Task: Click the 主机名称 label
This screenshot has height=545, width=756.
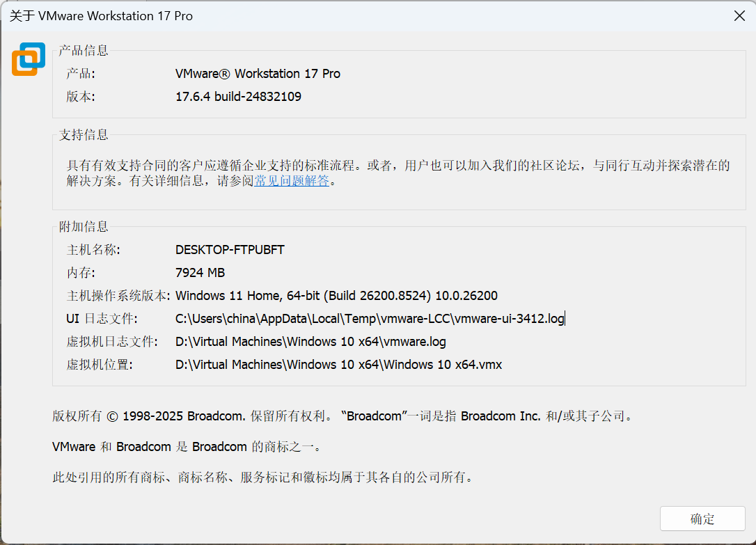Action: tap(93, 250)
